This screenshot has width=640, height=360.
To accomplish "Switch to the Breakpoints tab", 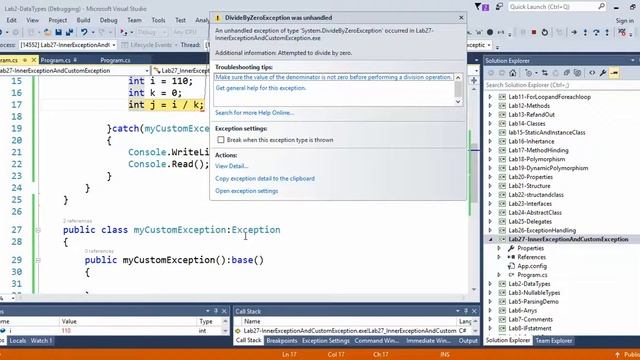I will point(282,340).
